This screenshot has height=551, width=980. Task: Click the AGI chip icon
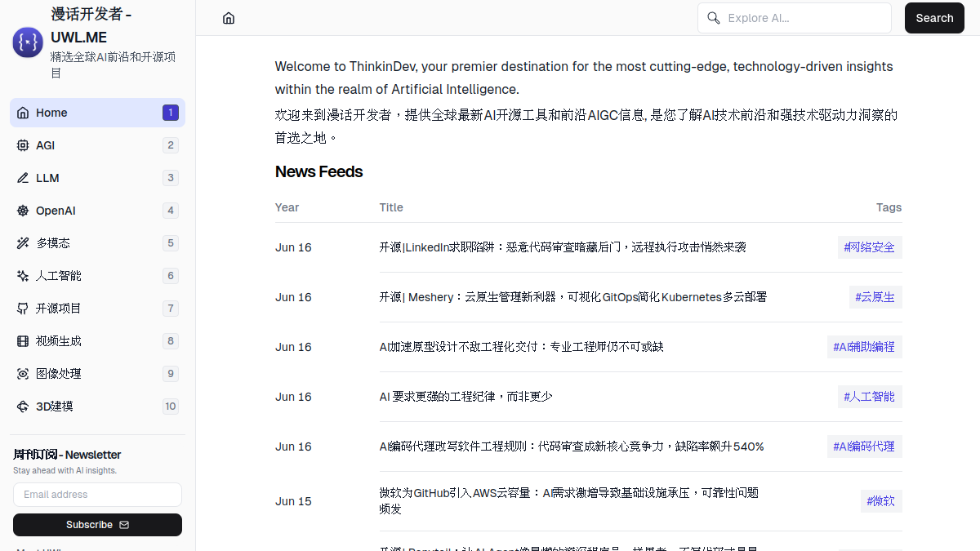click(x=23, y=145)
